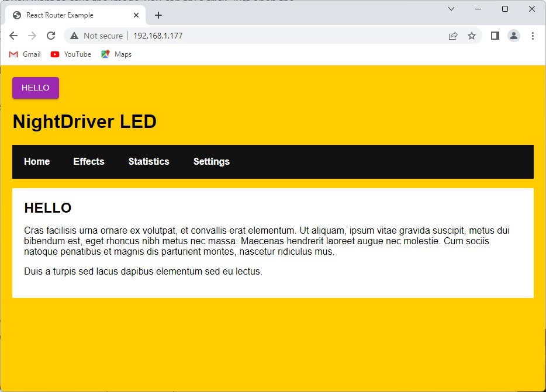
Task: Close the React Router Example tab
Action: (136, 15)
